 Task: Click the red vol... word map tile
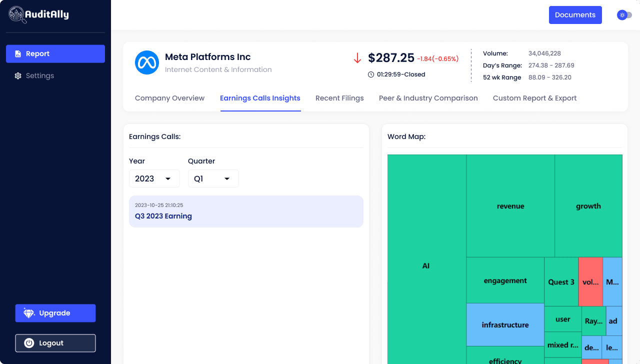tap(590, 282)
